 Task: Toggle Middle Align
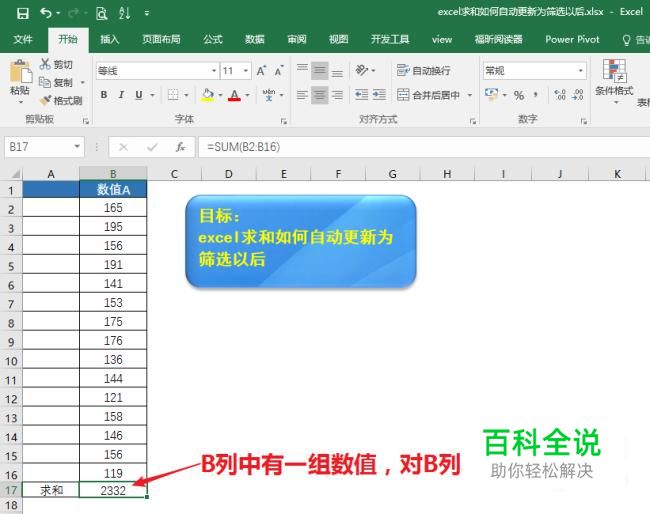[320, 71]
